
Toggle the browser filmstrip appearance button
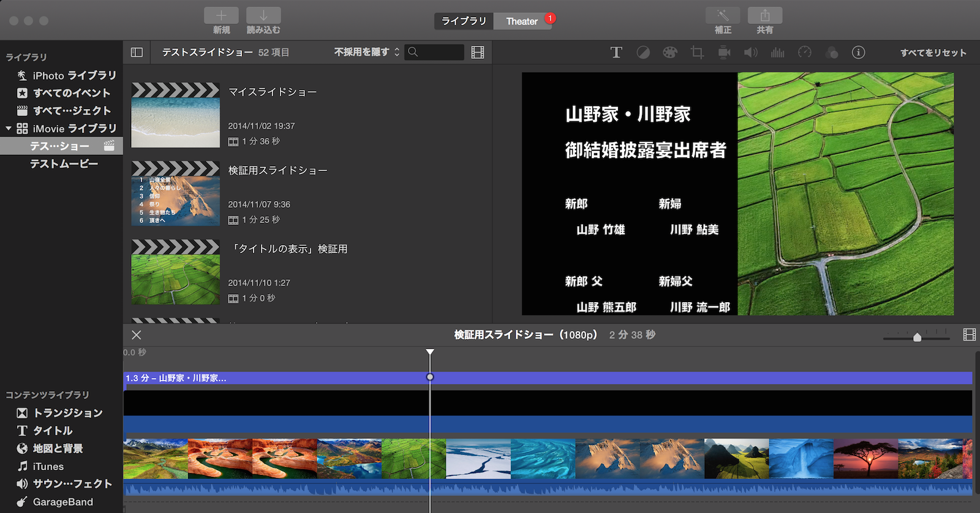point(478,53)
